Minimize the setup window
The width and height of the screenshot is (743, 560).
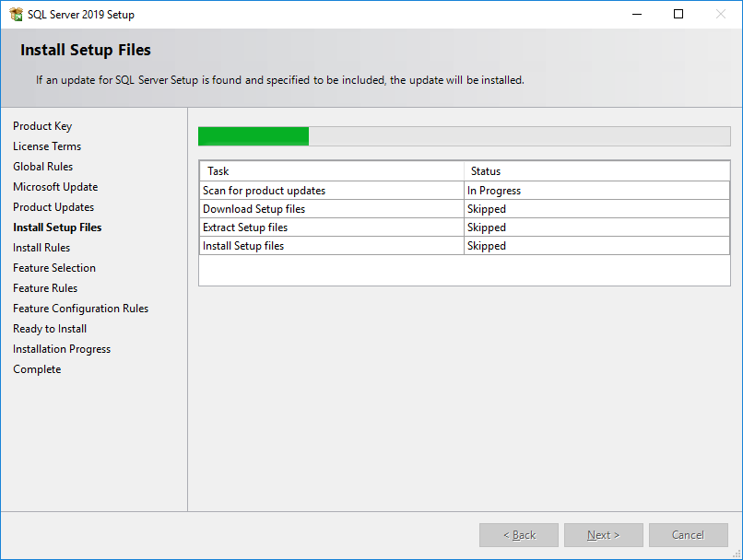coord(637,14)
